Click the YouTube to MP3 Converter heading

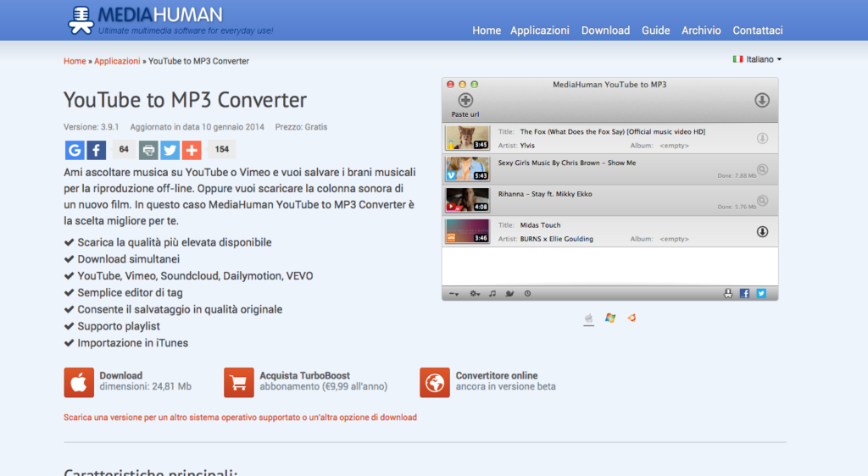pyautogui.click(x=185, y=100)
